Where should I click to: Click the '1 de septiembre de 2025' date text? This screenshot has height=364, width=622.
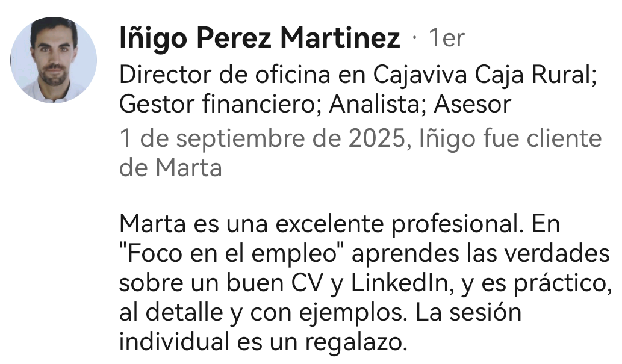click(x=262, y=138)
